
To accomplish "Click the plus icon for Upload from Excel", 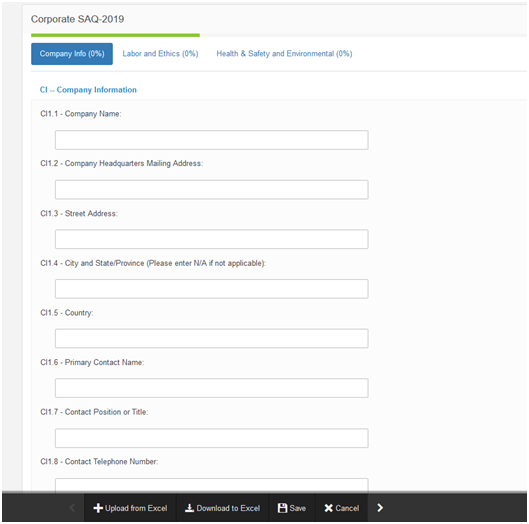I will (x=98, y=508).
